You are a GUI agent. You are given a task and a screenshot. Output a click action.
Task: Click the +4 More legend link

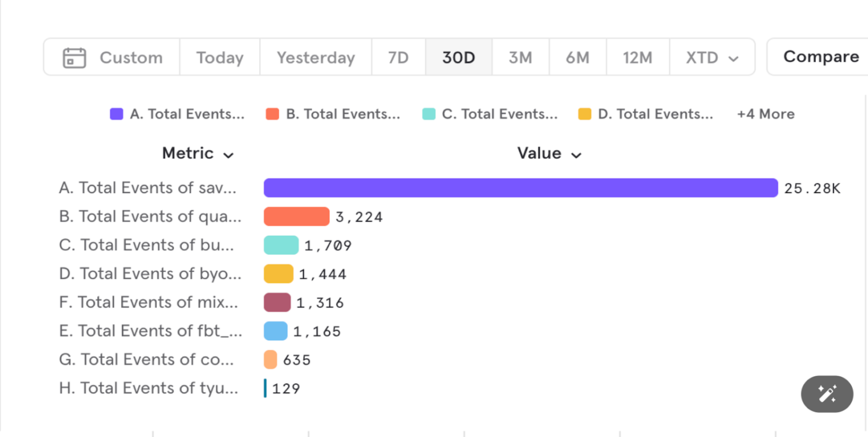(x=765, y=114)
